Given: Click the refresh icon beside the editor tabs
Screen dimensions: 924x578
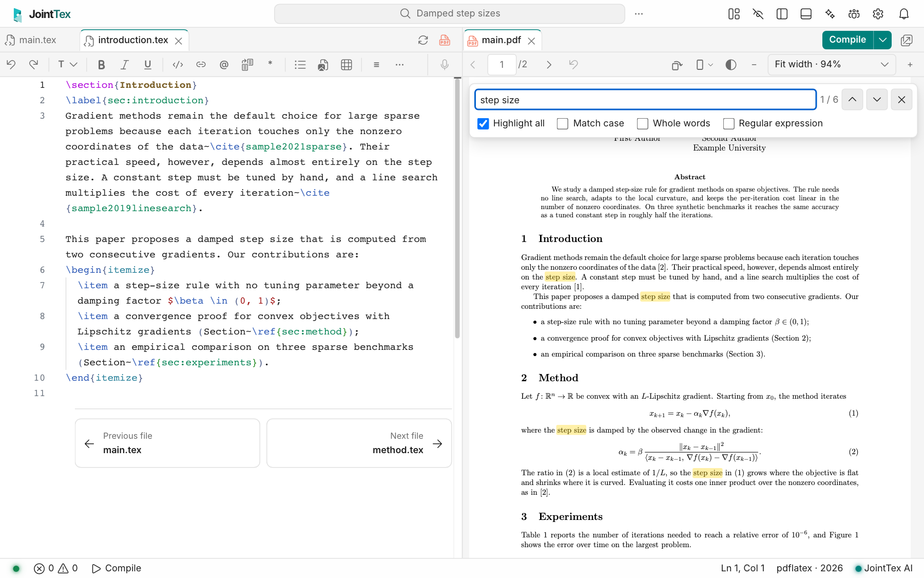Looking at the screenshot, I should tap(423, 40).
